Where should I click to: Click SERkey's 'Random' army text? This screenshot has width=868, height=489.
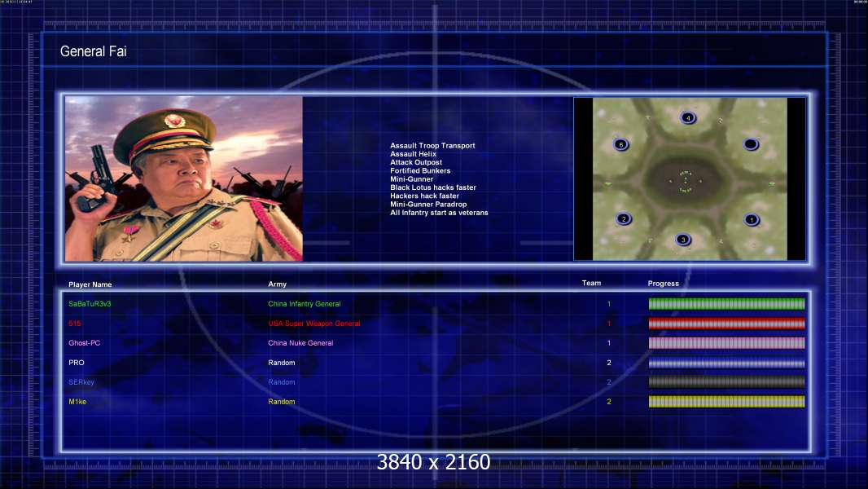[x=281, y=382]
